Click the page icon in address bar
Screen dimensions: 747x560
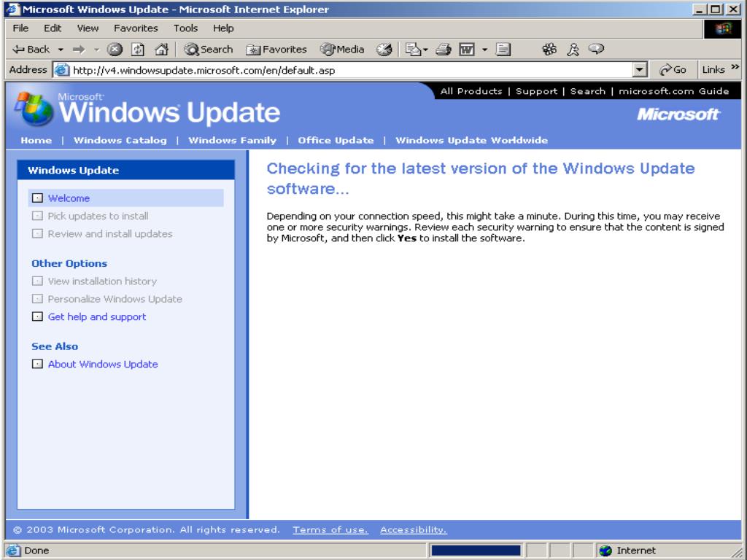pos(61,70)
